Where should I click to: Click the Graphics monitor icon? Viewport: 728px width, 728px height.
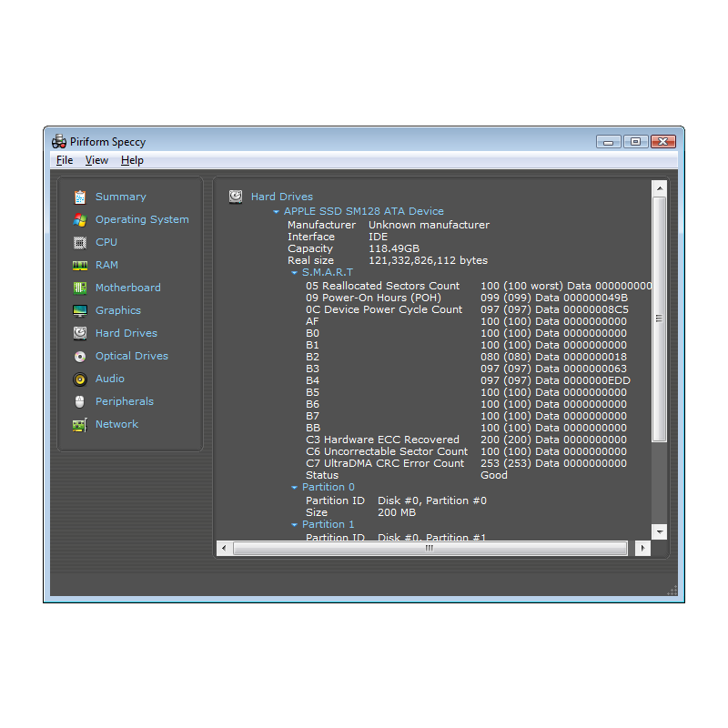click(80, 310)
